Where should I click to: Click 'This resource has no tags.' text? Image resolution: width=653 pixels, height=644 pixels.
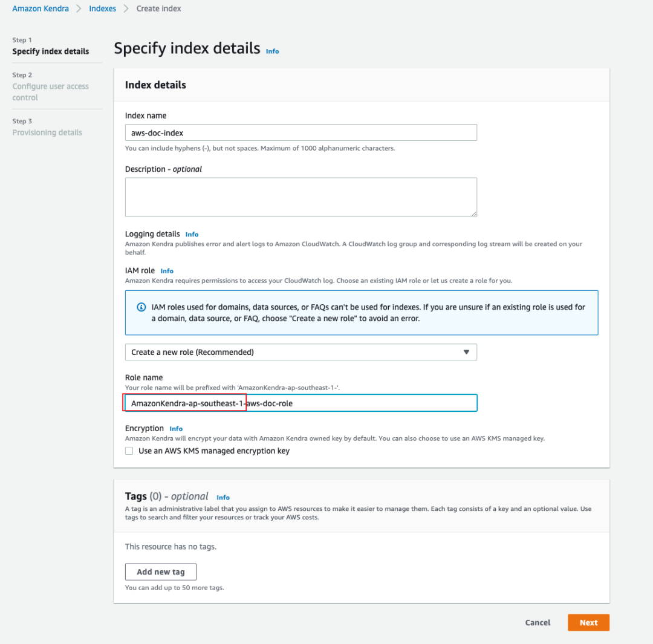[x=171, y=547]
